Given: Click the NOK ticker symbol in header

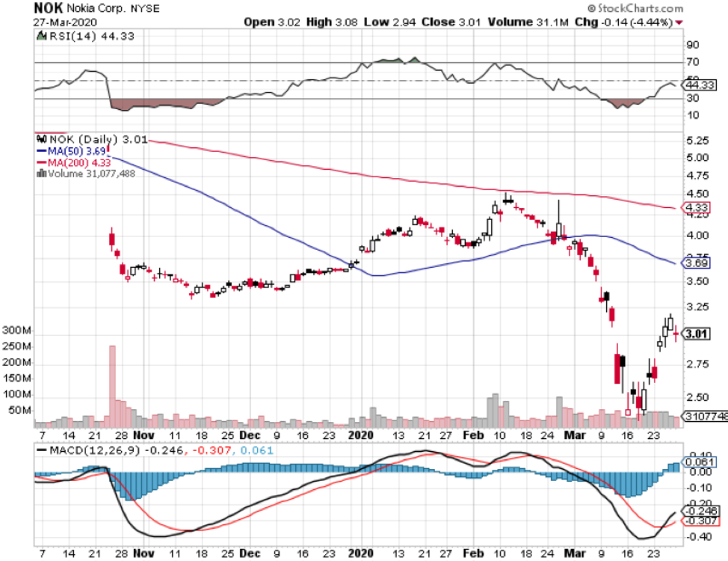Looking at the screenshot, I should [48, 8].
